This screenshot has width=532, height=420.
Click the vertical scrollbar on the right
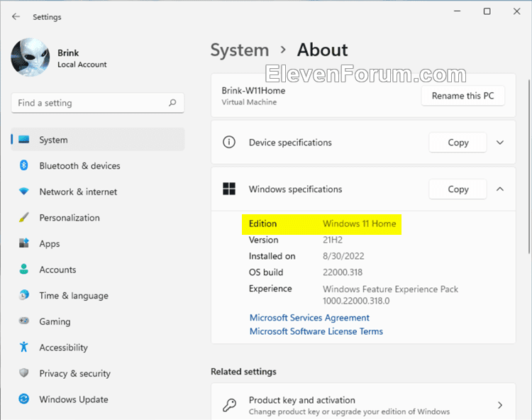coord(529,166)
